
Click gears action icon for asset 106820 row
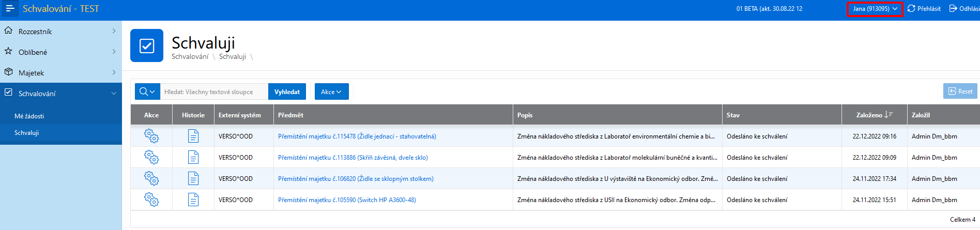click(x=151, y=178)
